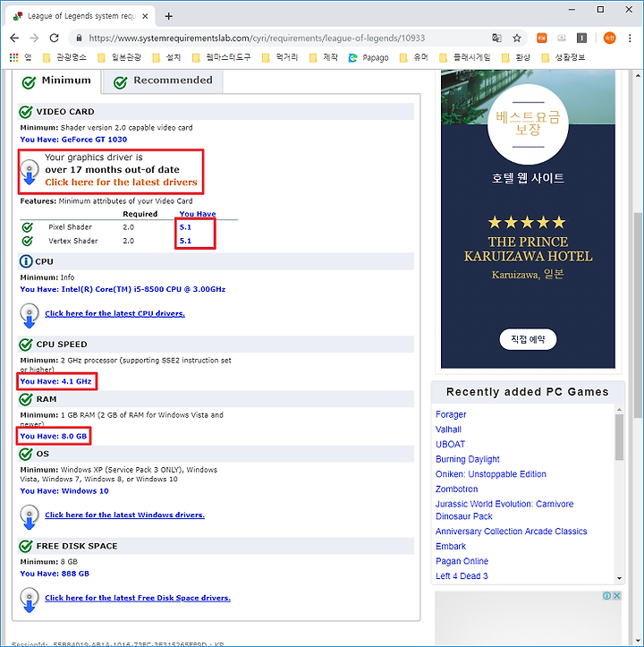644x647 pixels.
Task: Click the CPU SPEED green check icon
Action: click(x=26, y=345)
